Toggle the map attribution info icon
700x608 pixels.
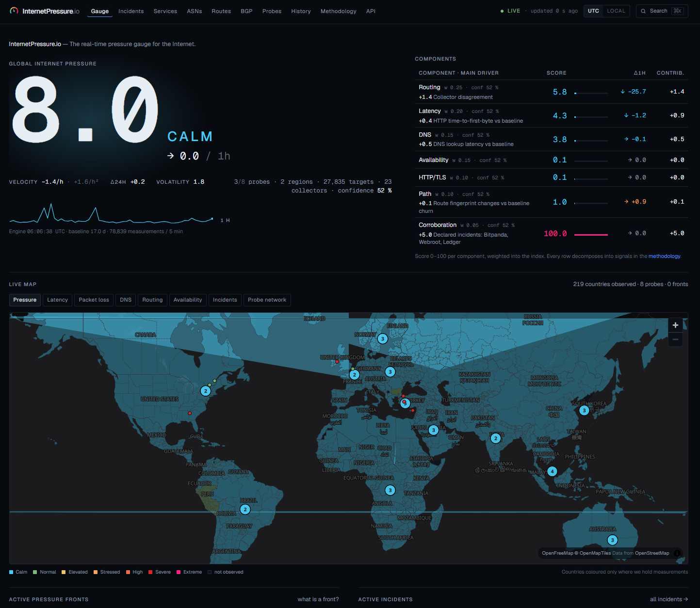[678, 553]
